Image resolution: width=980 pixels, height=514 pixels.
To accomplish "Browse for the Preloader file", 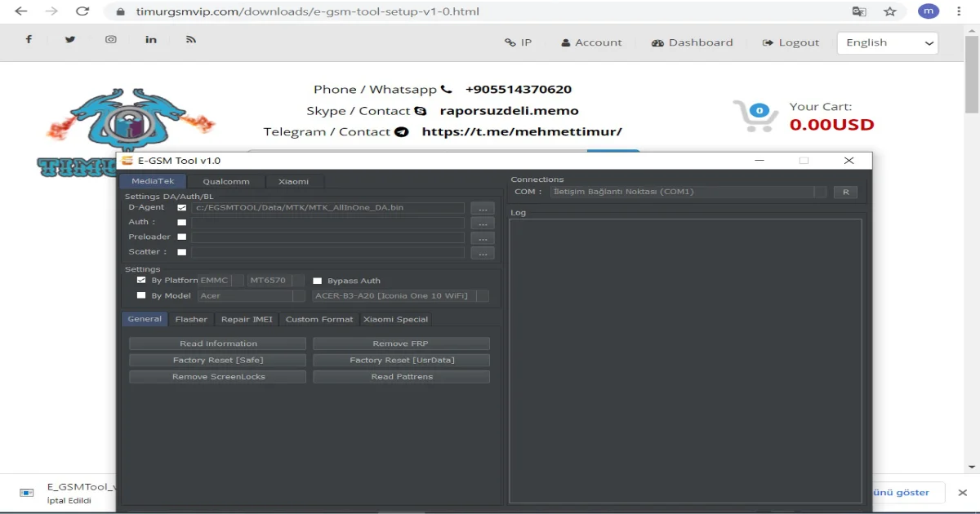I will click(483, 237).
